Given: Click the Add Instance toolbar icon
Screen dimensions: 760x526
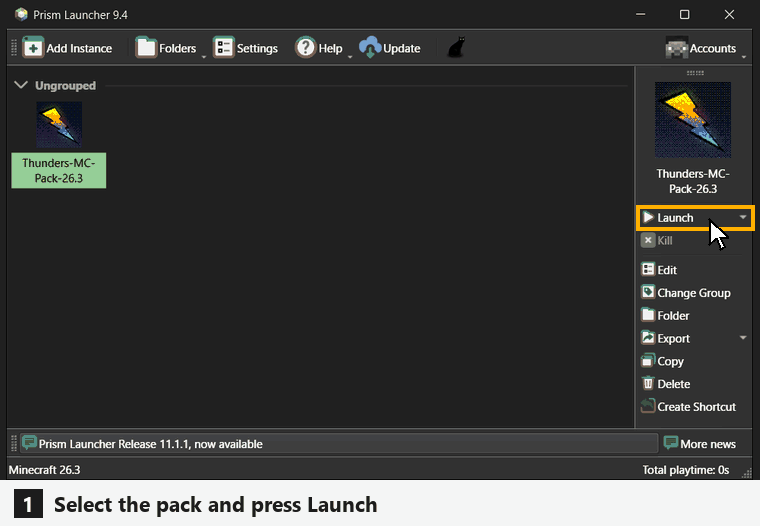Looking at the screenshot, I should pos(33,48).
